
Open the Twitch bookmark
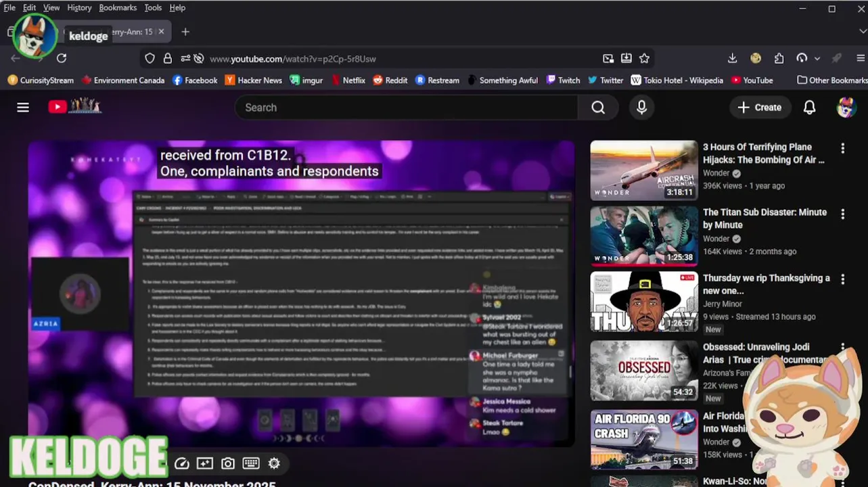coord(564,80)
